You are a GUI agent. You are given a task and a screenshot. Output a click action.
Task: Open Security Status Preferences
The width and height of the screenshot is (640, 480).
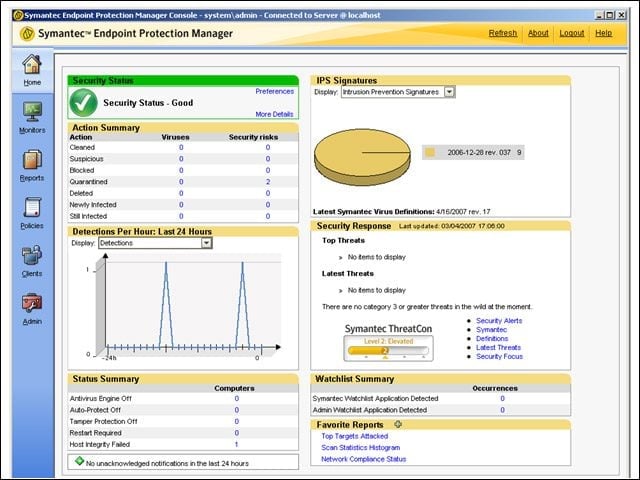pyautogui.click(x=274, y=91)
